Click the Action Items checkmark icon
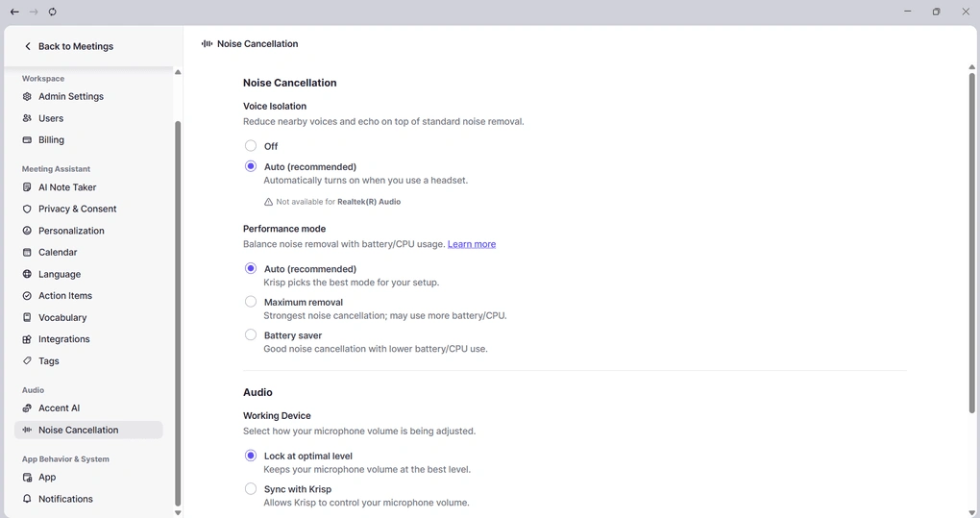The height and width of the screenshot is (518, 980). coord(27,296)
